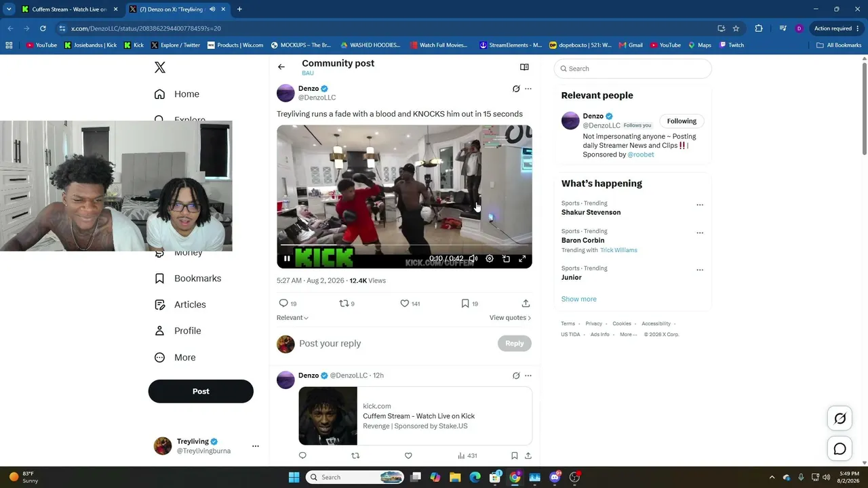Click the Following button for Denzo
868x488 pixels.
coord(682,121)
